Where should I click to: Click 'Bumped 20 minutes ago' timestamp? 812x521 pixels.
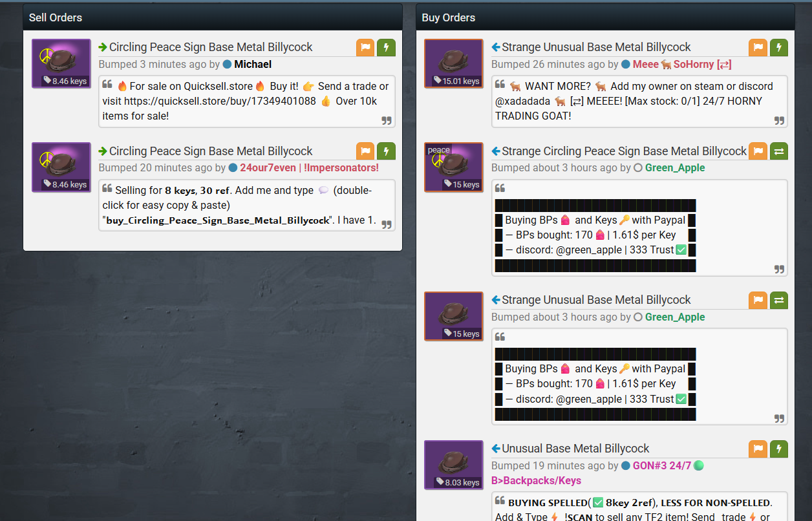155,168
